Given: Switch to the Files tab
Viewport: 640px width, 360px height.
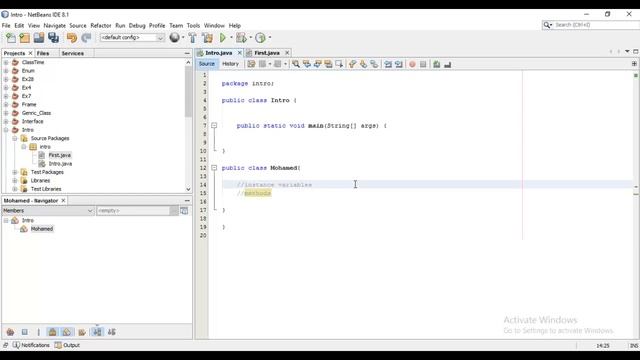Looking at the screenshot, I should tap(43, 53).
